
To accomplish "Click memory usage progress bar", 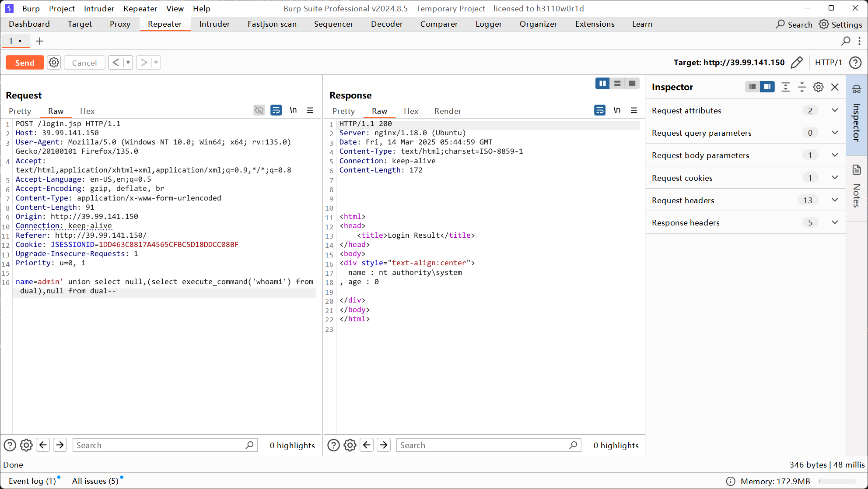I will pyautogui.click(x=837, y=481).
